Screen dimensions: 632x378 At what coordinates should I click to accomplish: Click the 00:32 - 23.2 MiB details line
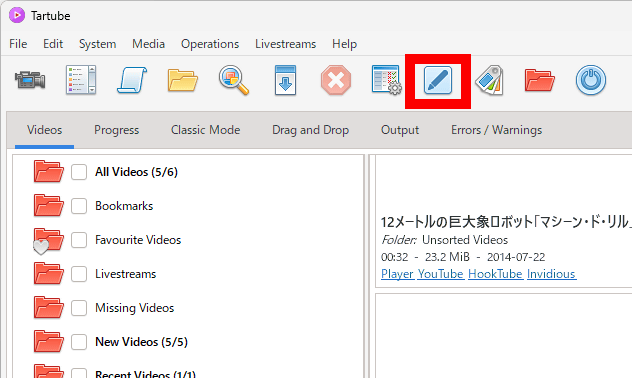(463, 257)
